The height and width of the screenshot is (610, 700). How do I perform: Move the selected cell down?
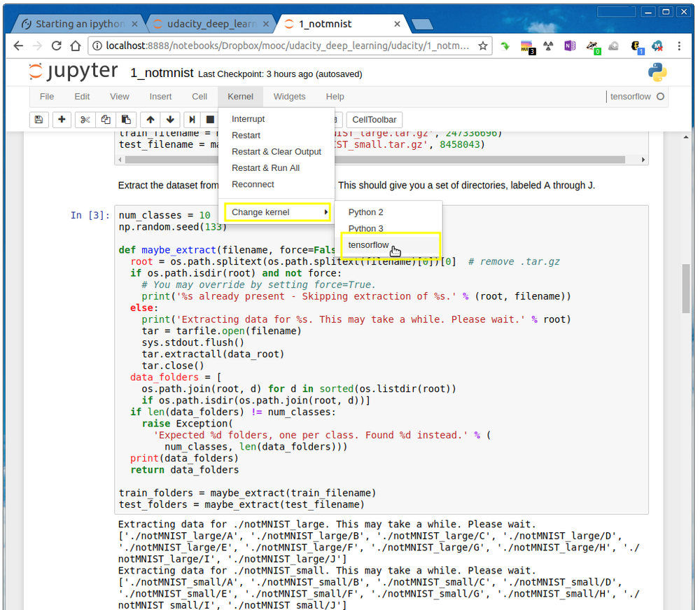pos(170,119)
